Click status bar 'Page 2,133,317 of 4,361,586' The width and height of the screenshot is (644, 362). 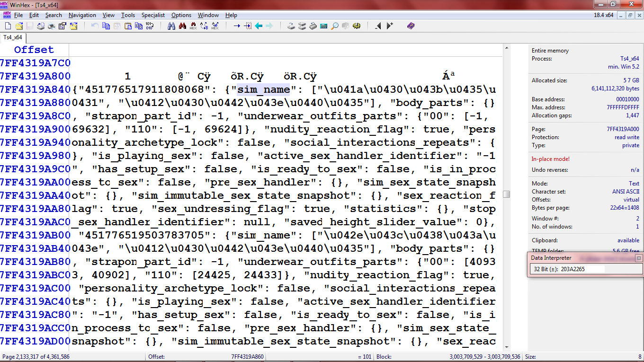click(x=36, y=357)
